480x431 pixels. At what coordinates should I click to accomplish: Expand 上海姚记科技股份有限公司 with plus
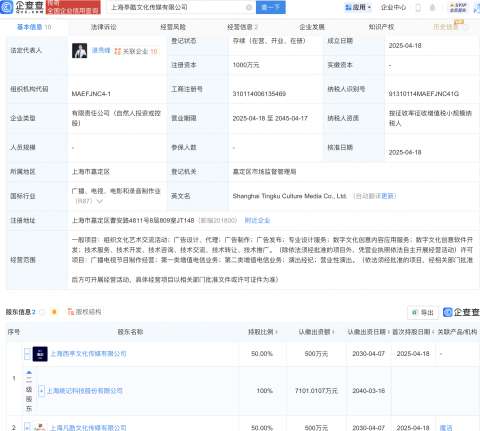click(x=41, y=391)
